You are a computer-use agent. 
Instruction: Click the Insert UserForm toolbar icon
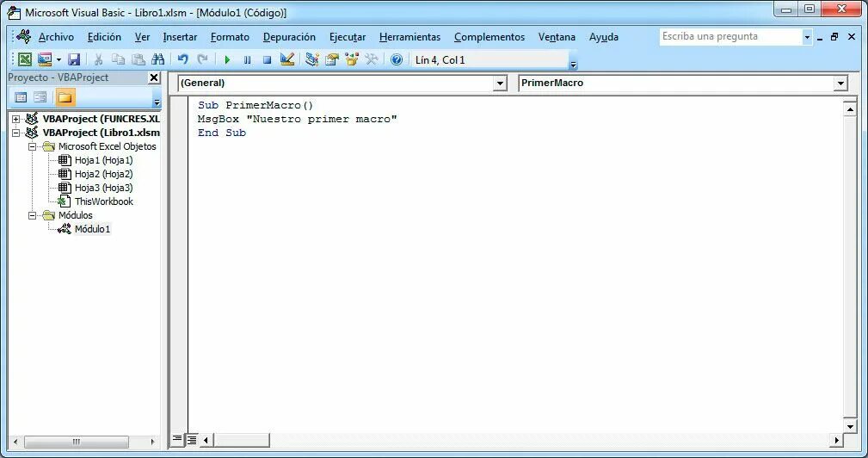coord(44,59)
